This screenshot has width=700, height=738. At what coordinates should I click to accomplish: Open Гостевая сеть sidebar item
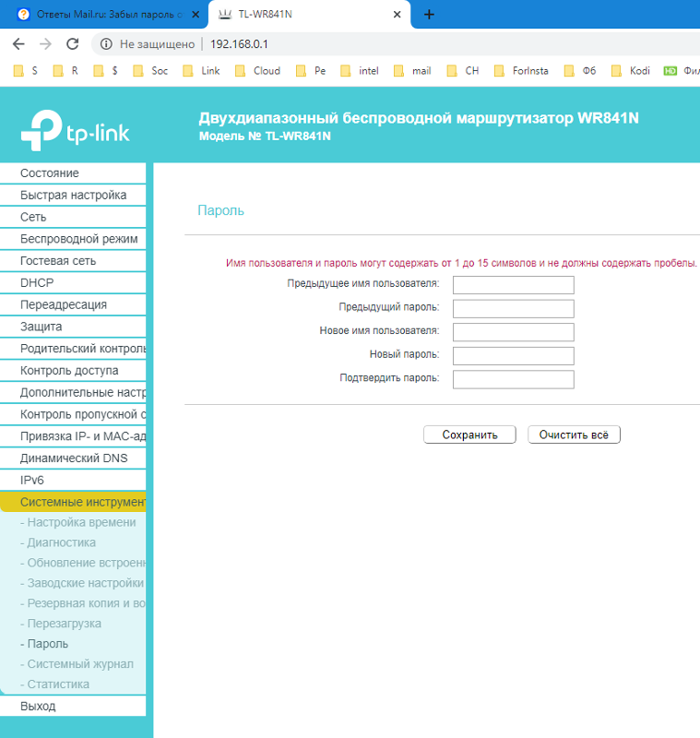pyautogui.click(x=73, y=261)
